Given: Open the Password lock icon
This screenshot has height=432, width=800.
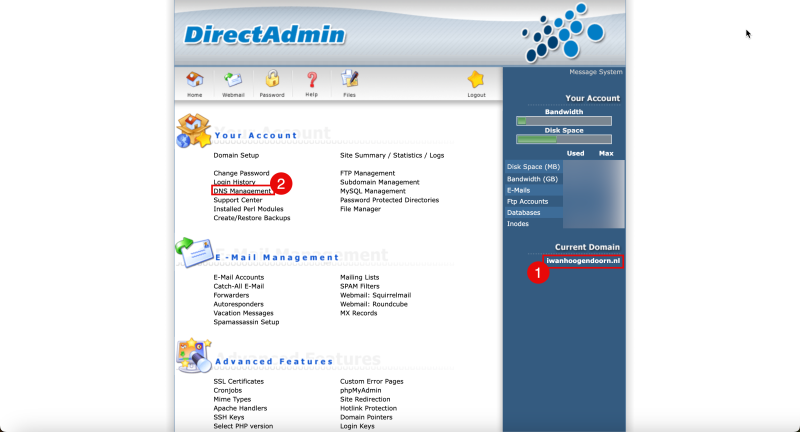Looking at the screenshot, I should 272,79.
